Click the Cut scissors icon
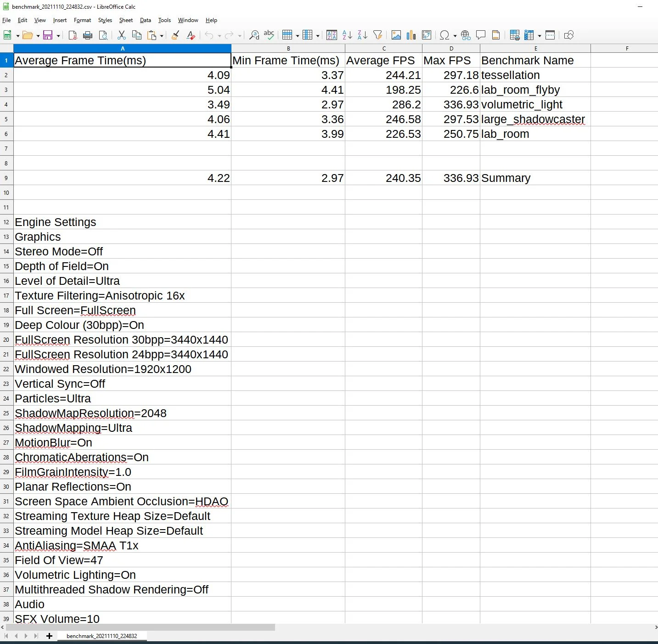The width and height of the screenshot is (658, 644). [122, 35]
